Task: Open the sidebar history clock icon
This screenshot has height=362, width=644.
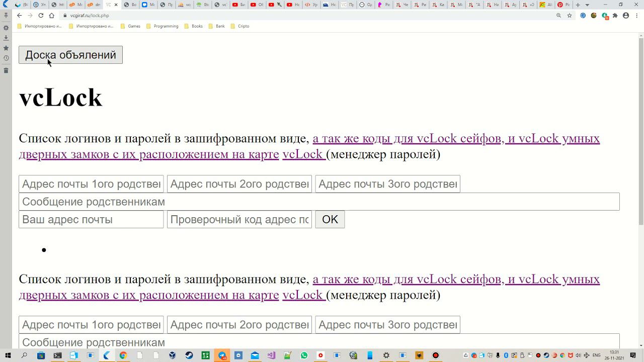Action: 6,58
